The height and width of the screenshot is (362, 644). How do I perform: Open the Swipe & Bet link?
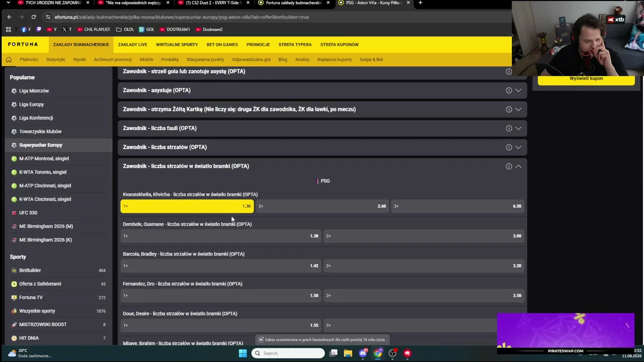[x=371, y=60]
